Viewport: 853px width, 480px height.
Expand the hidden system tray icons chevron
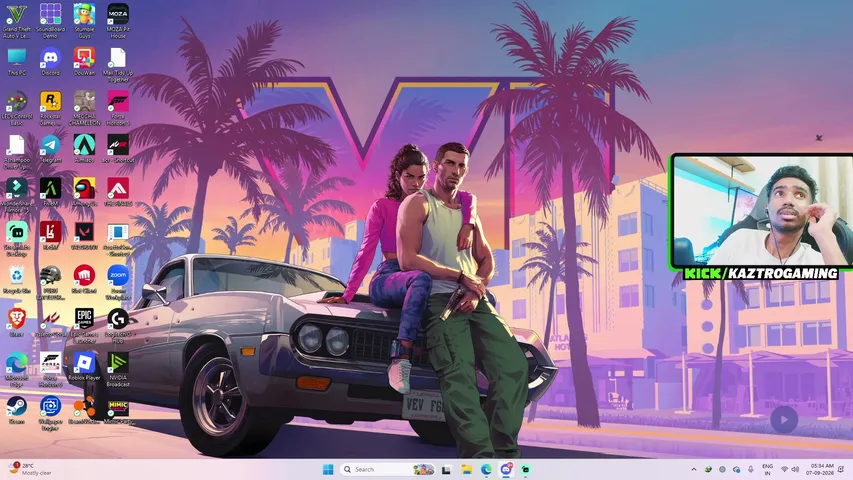click(694, 469)
